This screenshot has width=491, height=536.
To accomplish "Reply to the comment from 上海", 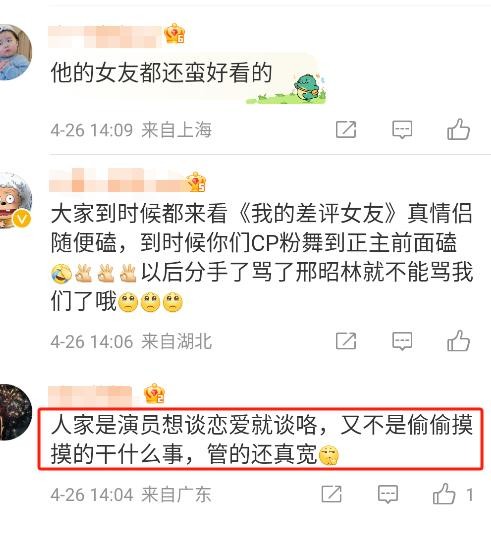I will click(402, 130).
